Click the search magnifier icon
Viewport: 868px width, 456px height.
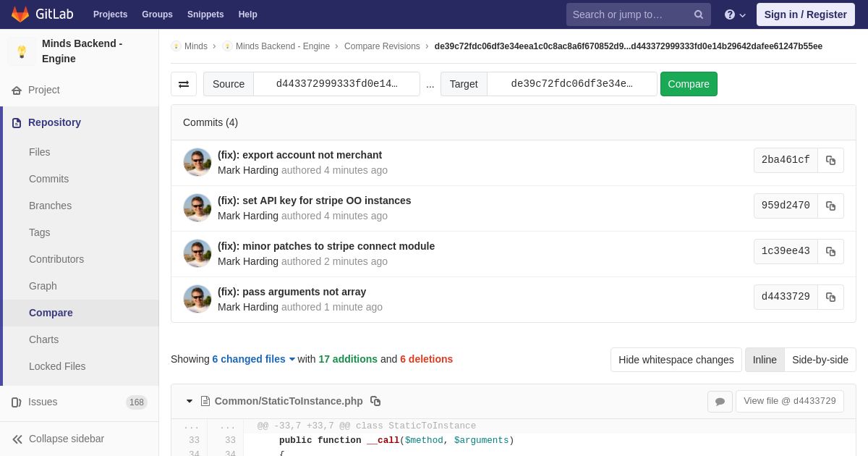pos(699,14)
